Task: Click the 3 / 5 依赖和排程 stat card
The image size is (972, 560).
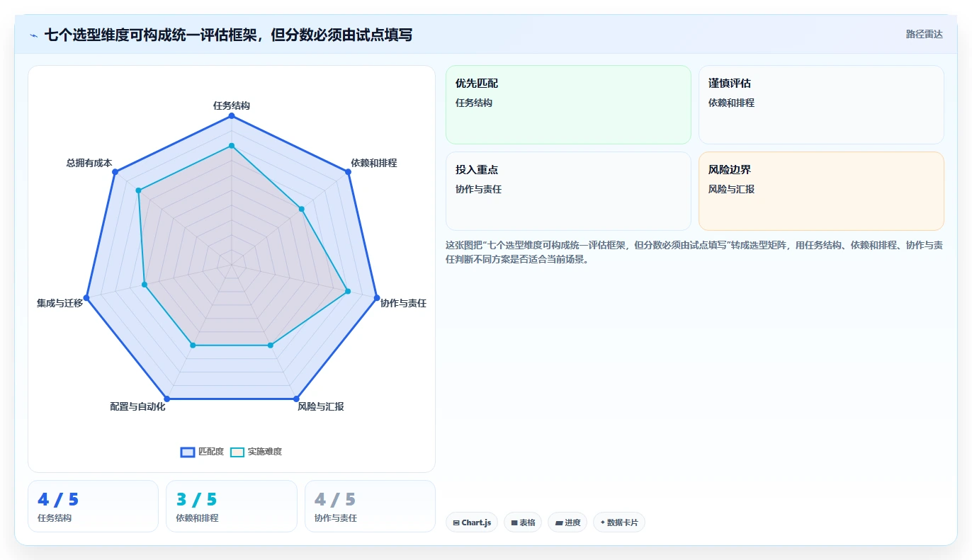Action: click(232, 506)
